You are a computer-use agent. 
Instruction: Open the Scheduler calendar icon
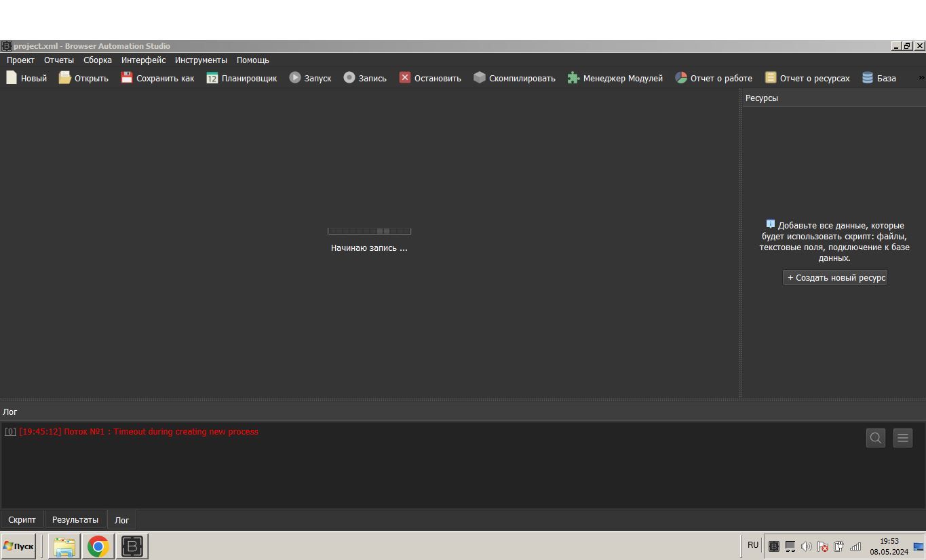pos(212,78)
